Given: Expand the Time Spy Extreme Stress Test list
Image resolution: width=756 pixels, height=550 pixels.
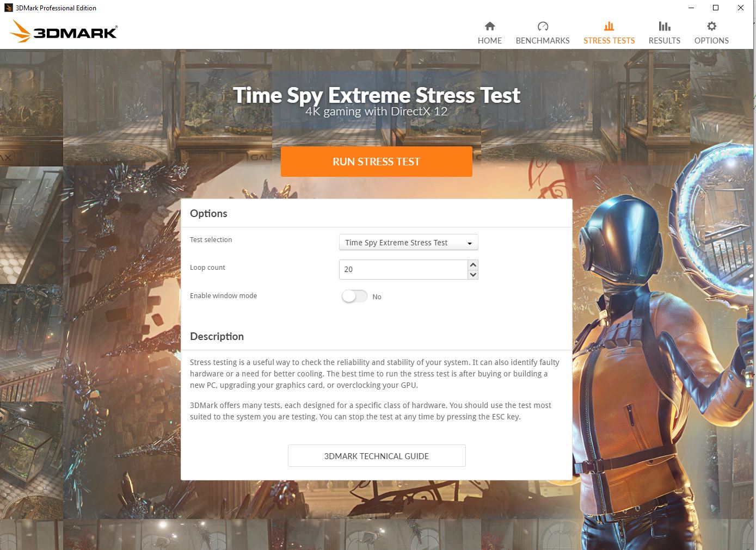Looking at the screenshot, I should [408, 242].
